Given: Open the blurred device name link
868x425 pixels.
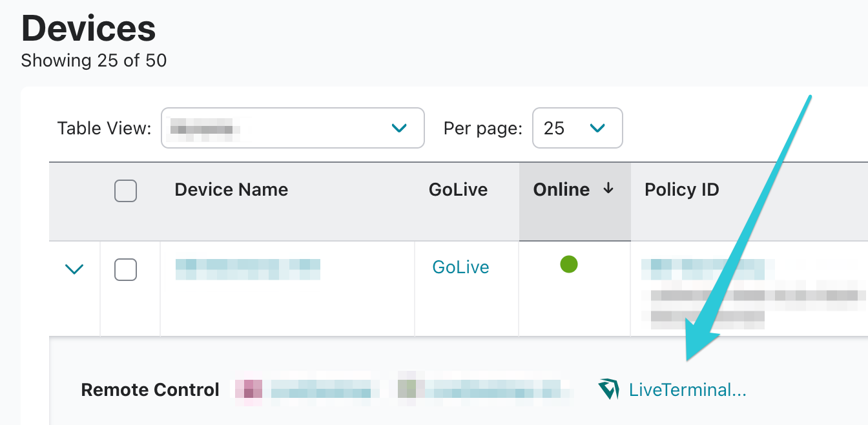Looking at the screenshot, I should (248, 269).
